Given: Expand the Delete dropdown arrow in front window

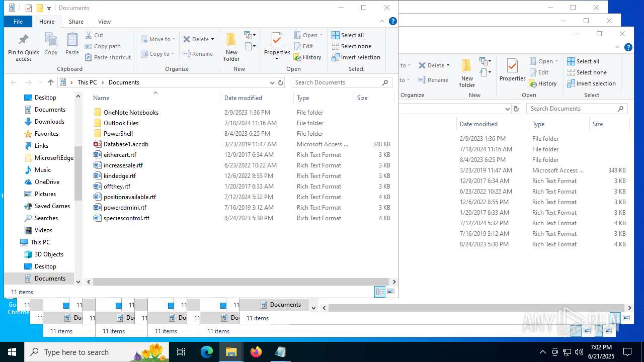Looking at the screenshot, I should (212, 39).
